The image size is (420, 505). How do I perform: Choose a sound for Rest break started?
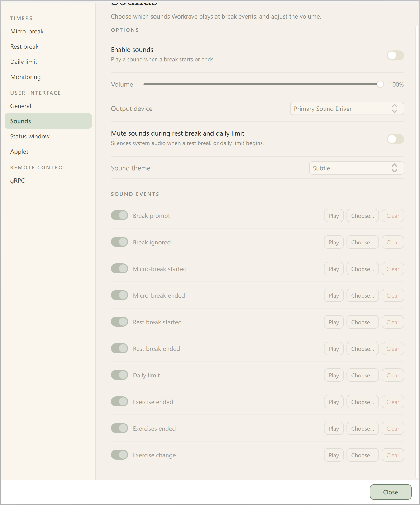[363, 322]
